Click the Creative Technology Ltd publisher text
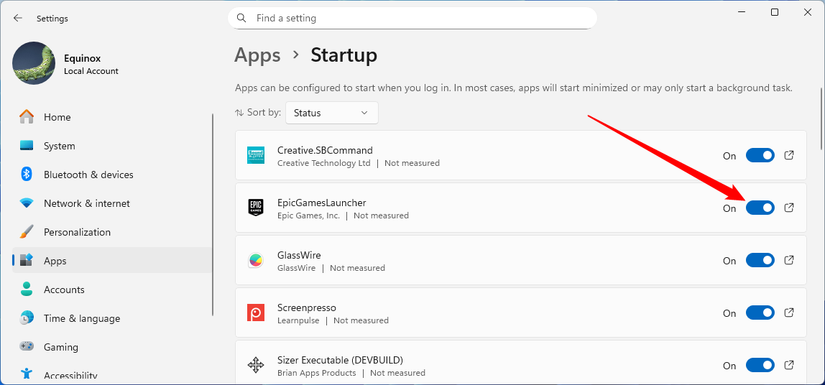 pyautogui.click(x=324, y=163)
